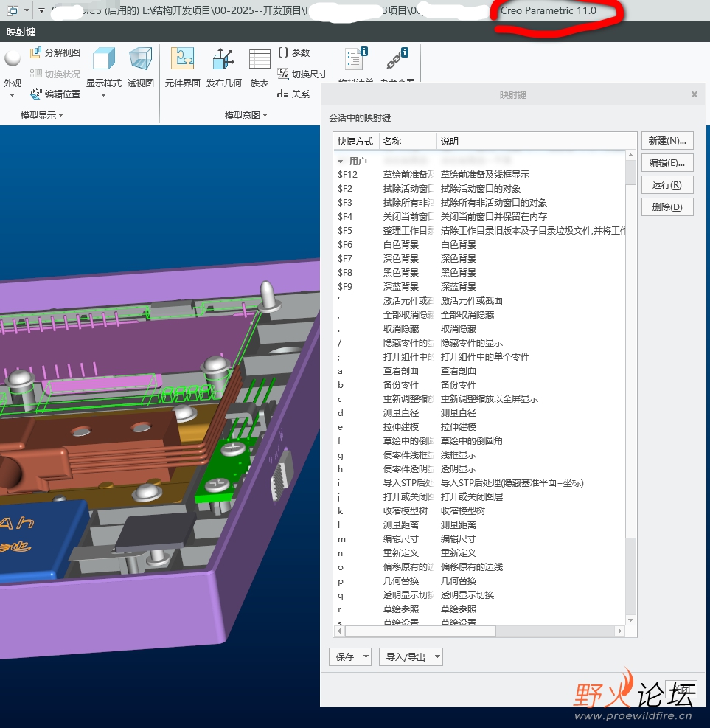This screenshot has height=728, width=710.
Task: Select the $F7 深色背景 mapkey row
Action: [x=479, y=259]
